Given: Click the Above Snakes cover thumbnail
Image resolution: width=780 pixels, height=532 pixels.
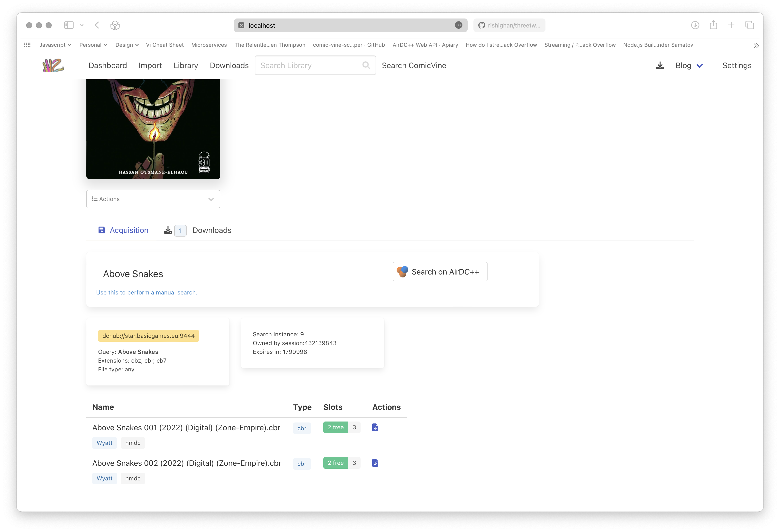Looking at the screenshot, I should click(153, 129).
